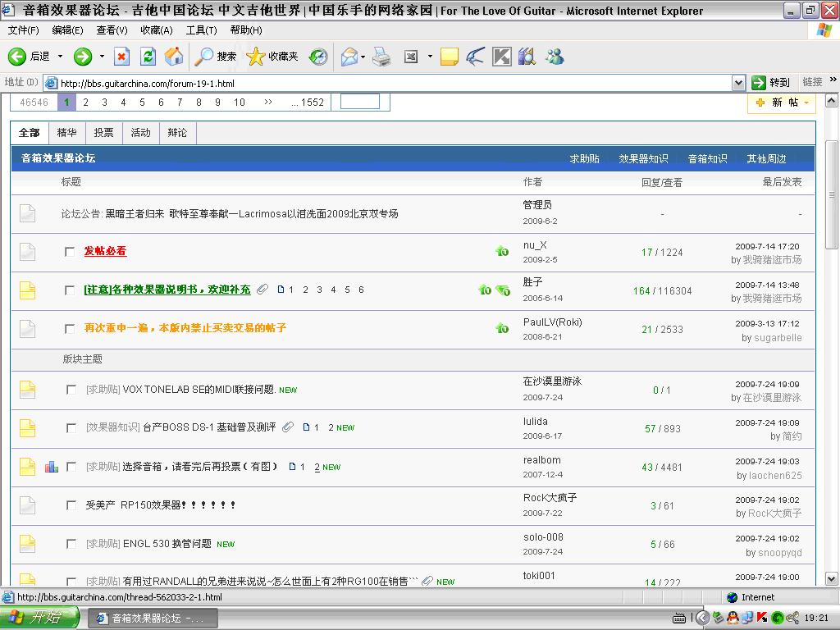Open 发帖必看 thread link
Viewport: 840px width, 630px height.
tap(105, 251)
